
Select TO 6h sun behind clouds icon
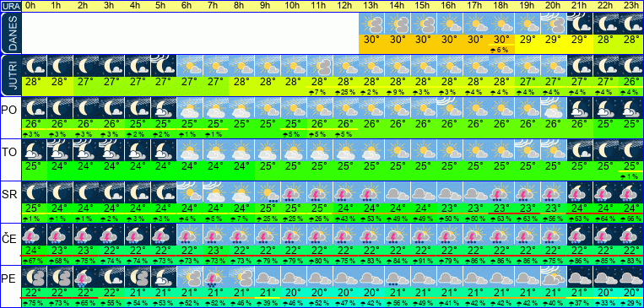[190, 150]
